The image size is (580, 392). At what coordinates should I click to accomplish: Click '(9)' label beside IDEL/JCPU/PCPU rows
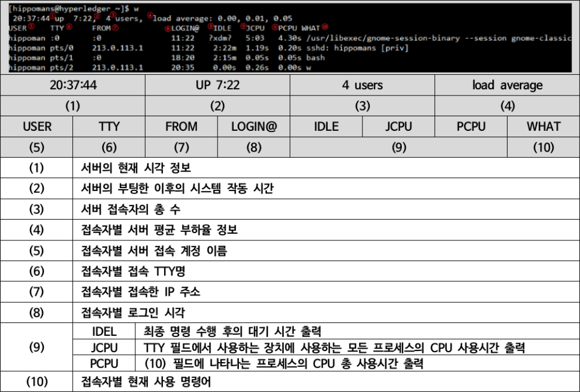(37, 347)
